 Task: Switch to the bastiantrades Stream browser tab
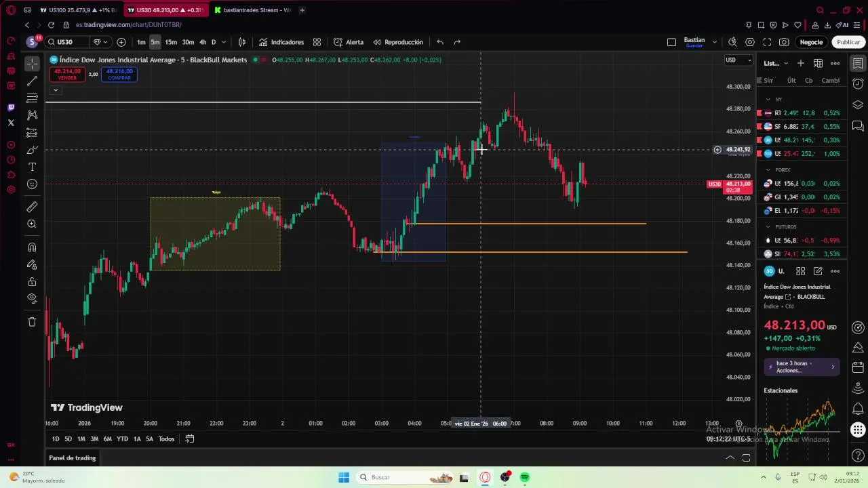coord(252,10)
